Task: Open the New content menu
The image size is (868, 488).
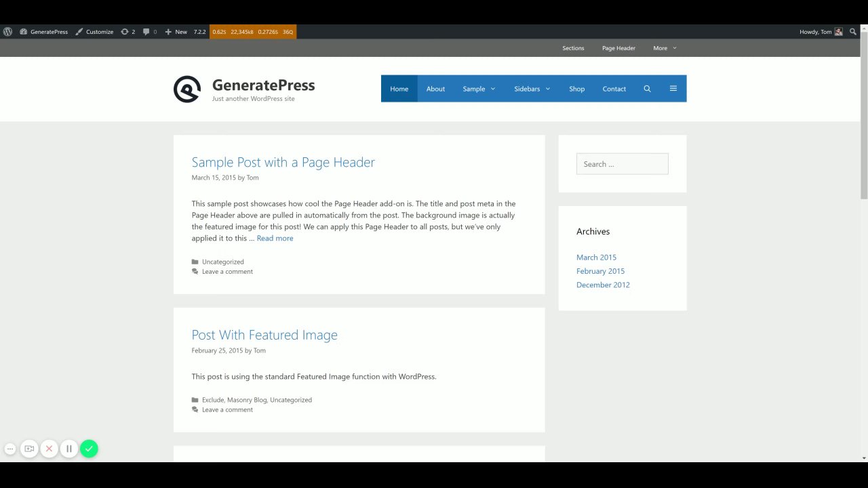Action: pyautogui.click(x=176, y=32)
